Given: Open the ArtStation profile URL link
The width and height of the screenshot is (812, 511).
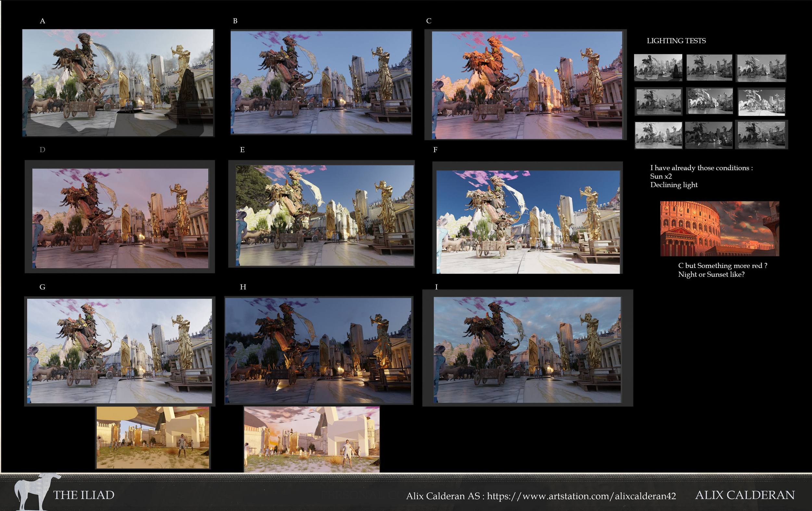Looking at the screenshot, I should click(x=581, y=496).
